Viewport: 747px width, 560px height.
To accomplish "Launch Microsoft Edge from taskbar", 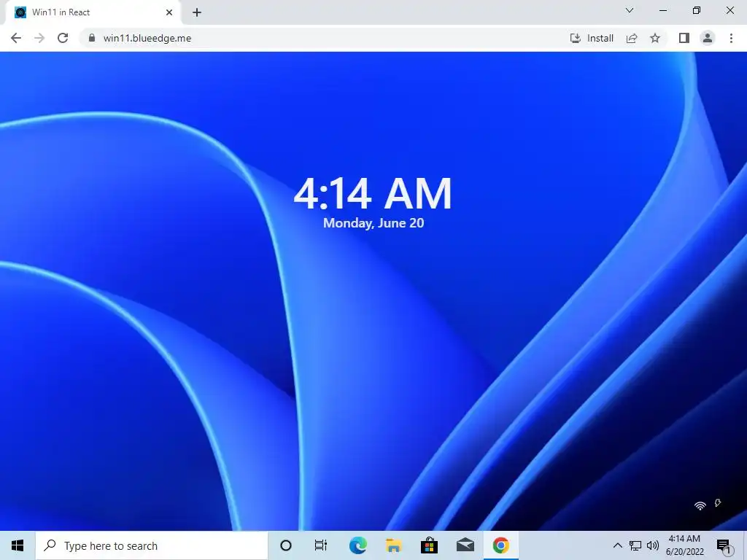I will pyautogui.click(x=357, y=545).
